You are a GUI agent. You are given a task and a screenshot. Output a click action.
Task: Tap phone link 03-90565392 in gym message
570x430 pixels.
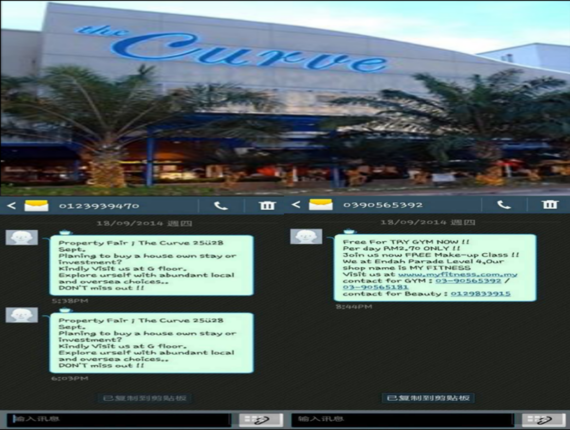468,281
